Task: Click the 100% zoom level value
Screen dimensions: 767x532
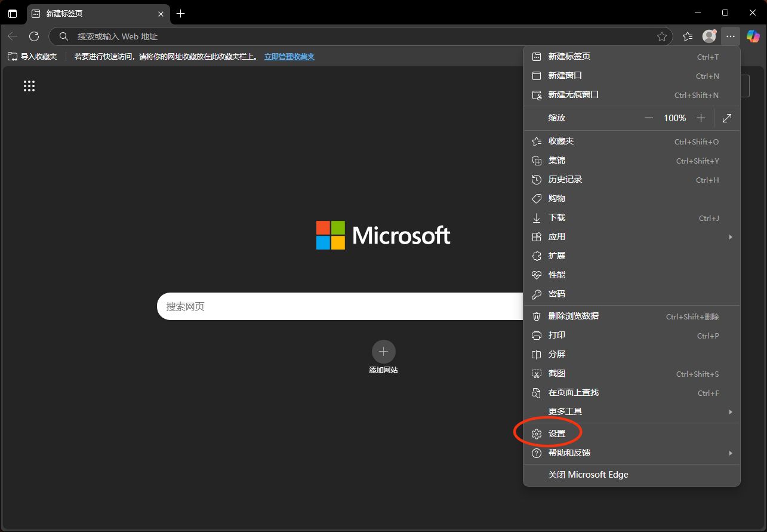Action: click(675, 118)
